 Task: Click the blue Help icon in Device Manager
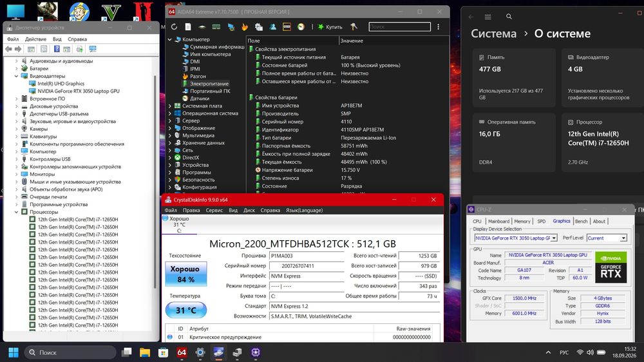point(57,49)
